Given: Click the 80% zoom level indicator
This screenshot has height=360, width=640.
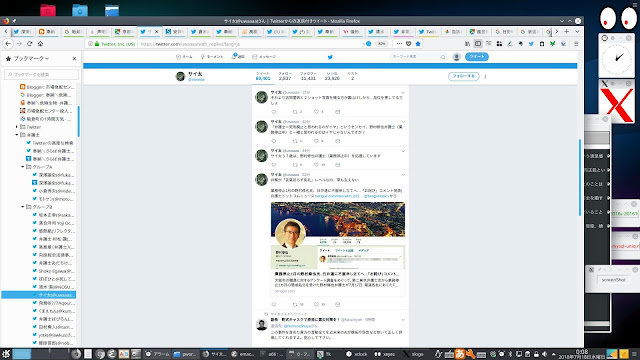Looking at the screenshot, I should pyautogui.click(x=381, y=44).
